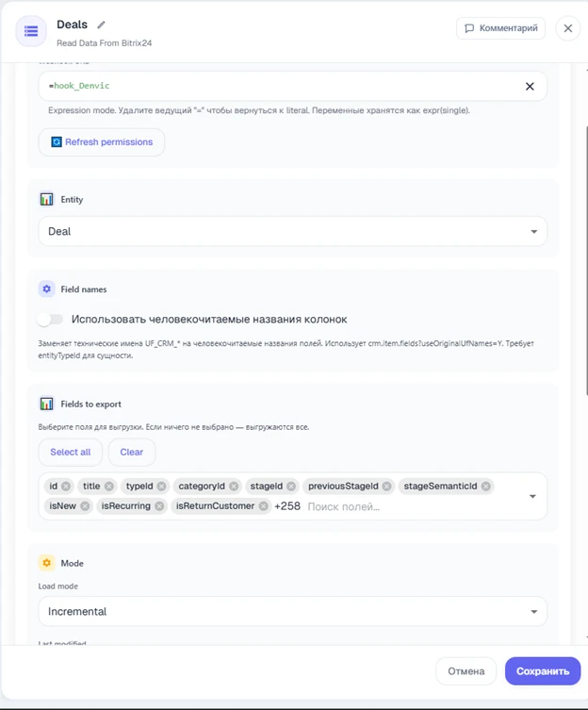Screen dimensions: 588x710
Task: Remove the categoryId field chip
Action: coord(234,487)
